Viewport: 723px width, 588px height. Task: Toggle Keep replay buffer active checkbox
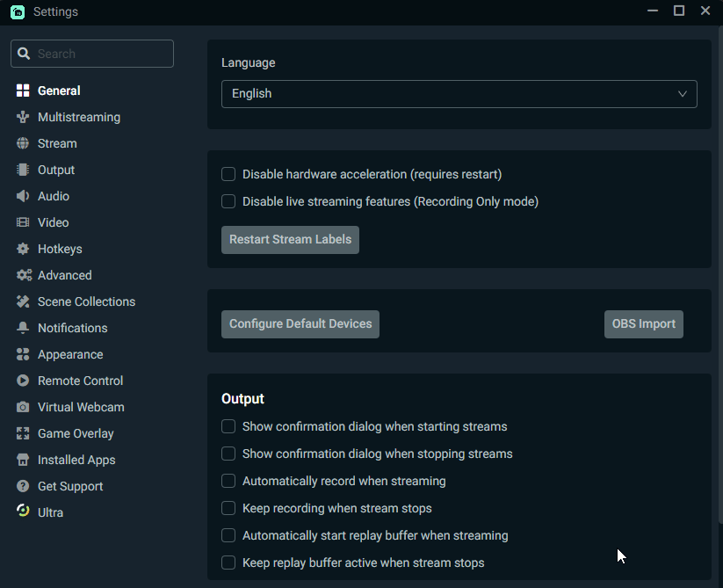[228, 563]
